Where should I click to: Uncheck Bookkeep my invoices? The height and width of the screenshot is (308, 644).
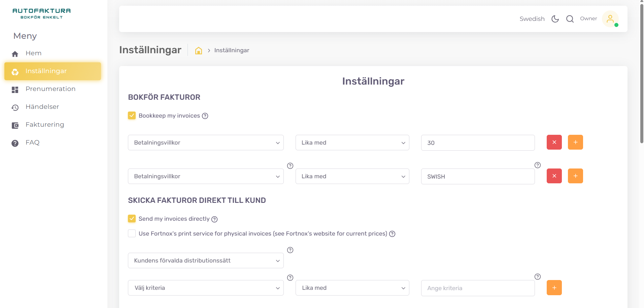point(132,116)
